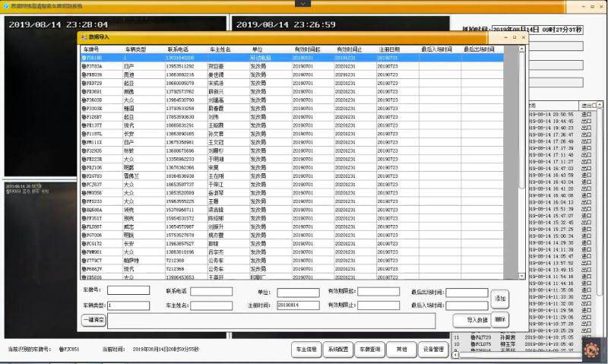Close the 数据导入 dialog
608x364 pixels.
pyautogui.click(x=524, y=37)
